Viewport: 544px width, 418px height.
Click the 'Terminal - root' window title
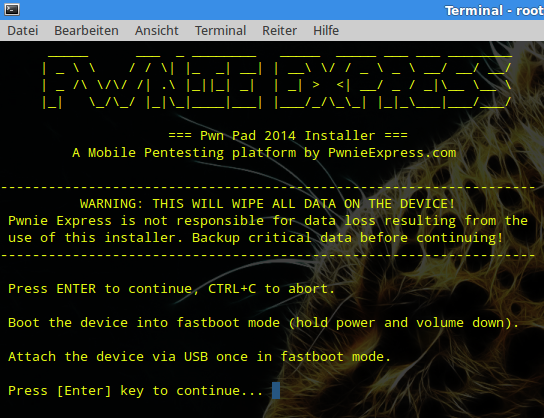click(494, 11)
